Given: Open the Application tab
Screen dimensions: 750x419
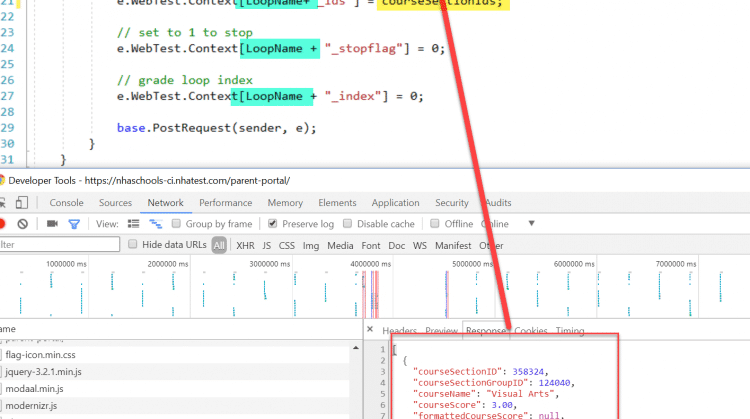Looking at the screenshot, I should pyautogui.click(x=396, y=203).
